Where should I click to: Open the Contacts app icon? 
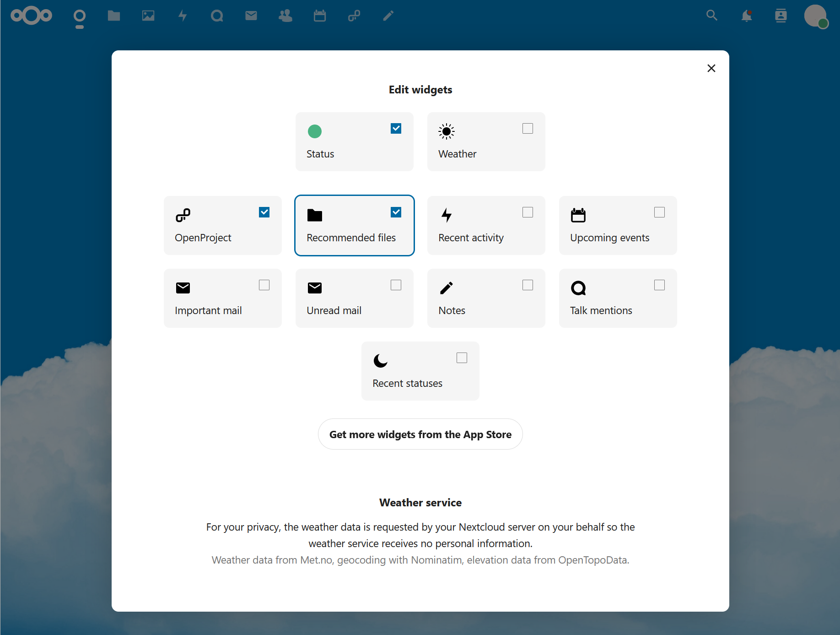285,15
